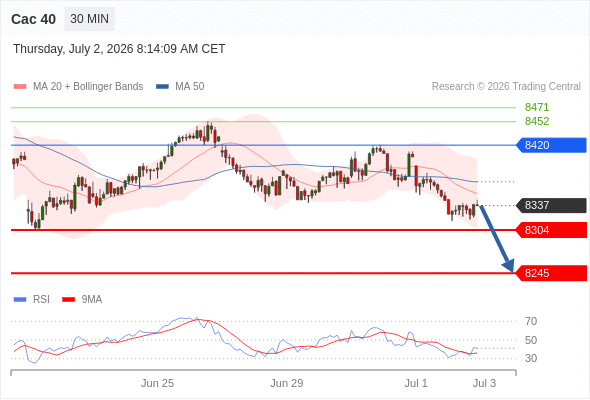Click the RSI 70 level label
This screenshot has height=400, width=590.
531,321
